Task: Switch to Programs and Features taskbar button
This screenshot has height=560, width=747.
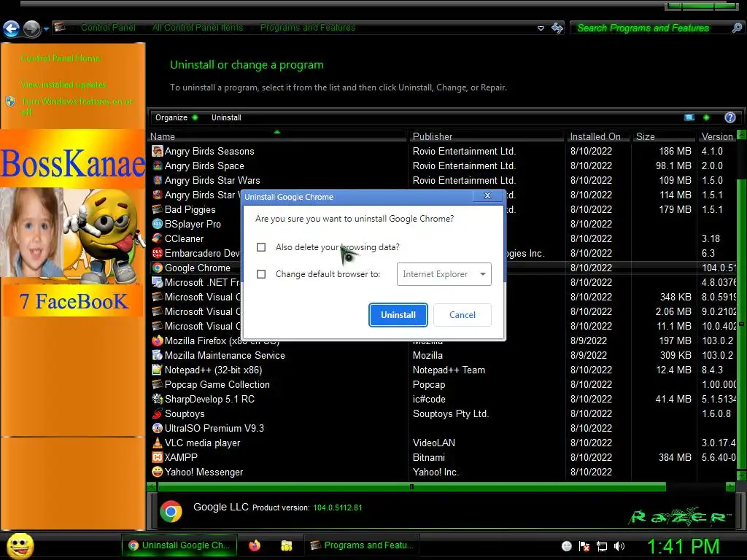Action: (x=361, y=545)
